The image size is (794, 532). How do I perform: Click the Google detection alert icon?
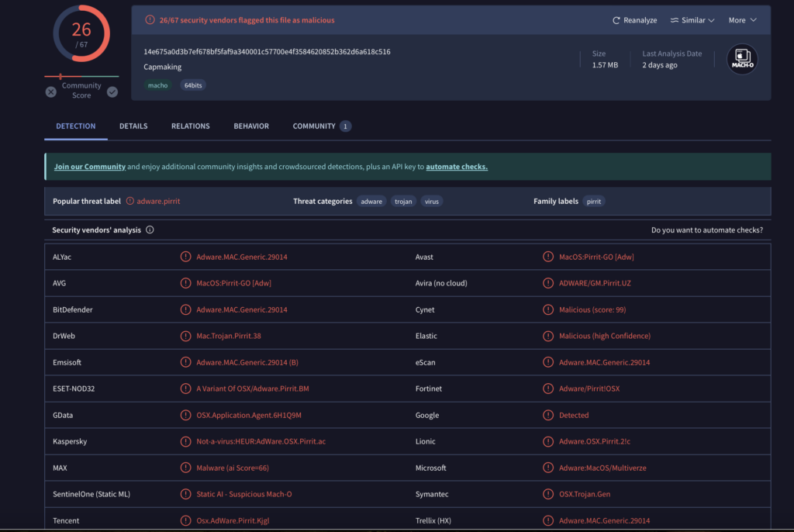tap(548, 415)
